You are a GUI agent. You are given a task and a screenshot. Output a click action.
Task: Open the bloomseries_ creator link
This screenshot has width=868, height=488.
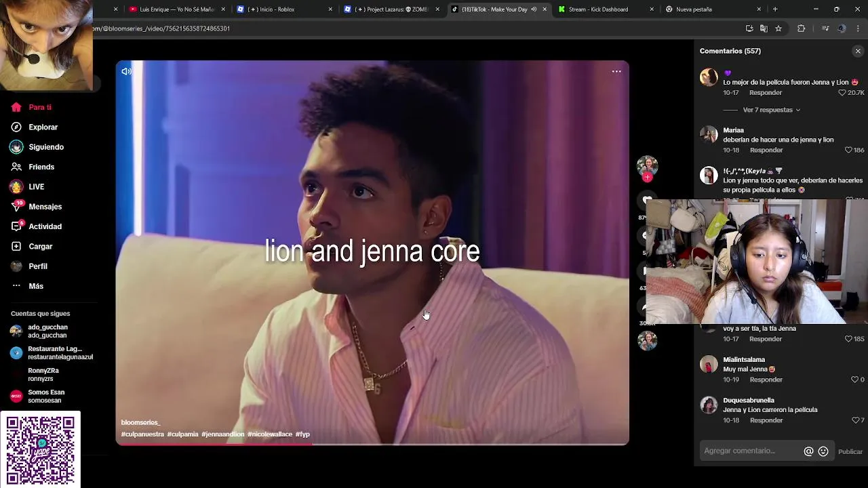140,422
